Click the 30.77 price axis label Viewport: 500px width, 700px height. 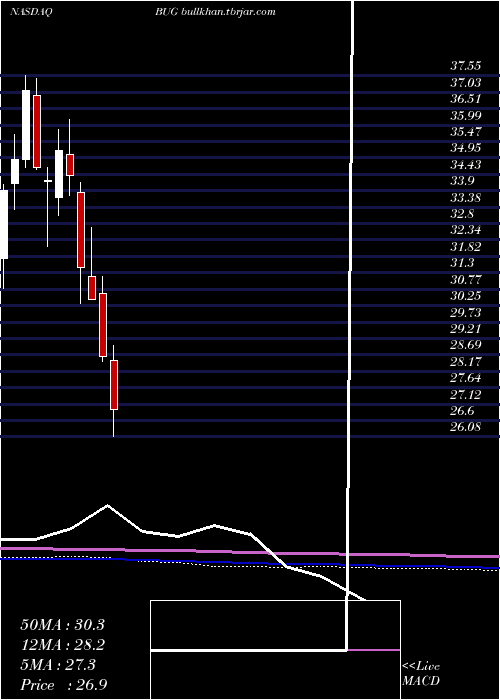point(466,279)
